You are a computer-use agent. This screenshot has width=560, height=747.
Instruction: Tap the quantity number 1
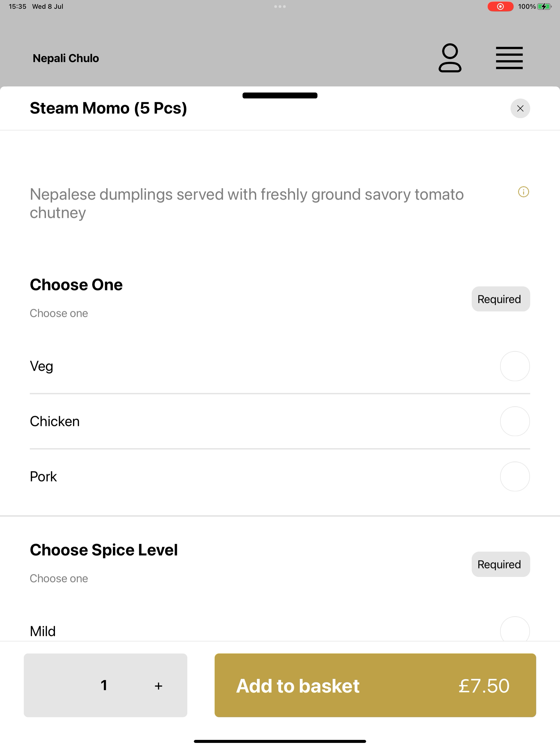[x=104, y=685]
